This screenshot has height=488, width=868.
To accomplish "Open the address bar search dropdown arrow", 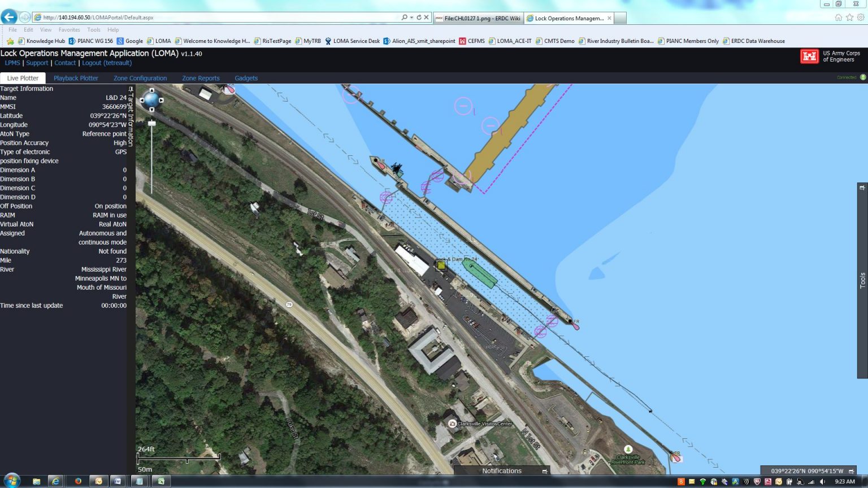I will [x=411, y=18].
